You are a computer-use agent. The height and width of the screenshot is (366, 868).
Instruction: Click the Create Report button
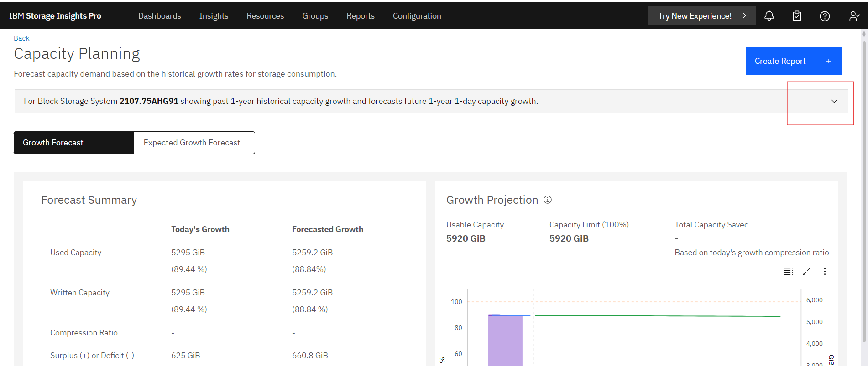(x=794, y=61)
